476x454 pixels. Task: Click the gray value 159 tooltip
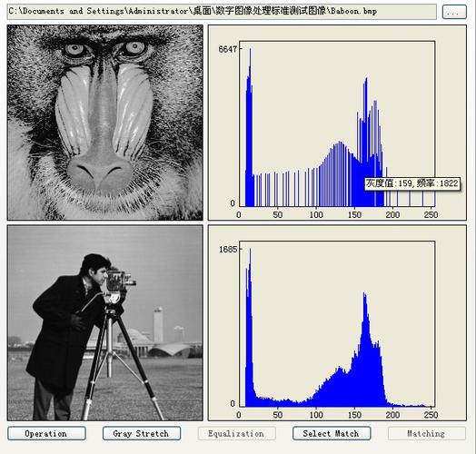point(412,183)
